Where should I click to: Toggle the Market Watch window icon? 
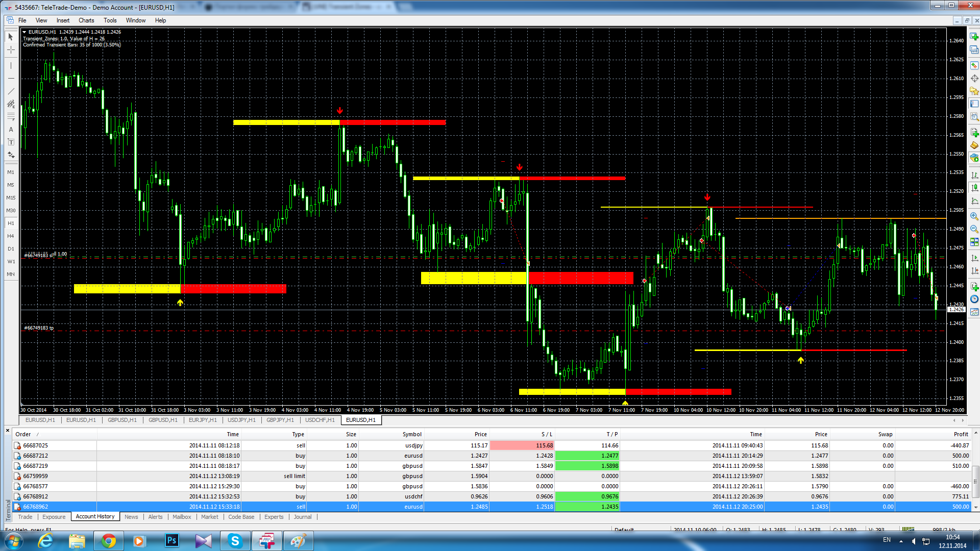coord(974,65)
